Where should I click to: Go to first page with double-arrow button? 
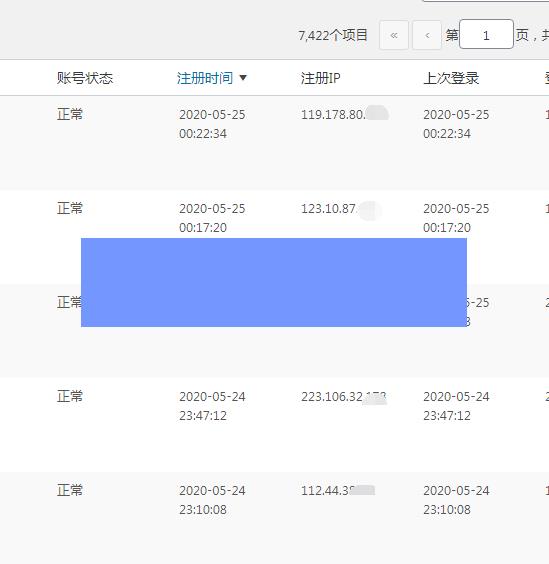point(394,35)
